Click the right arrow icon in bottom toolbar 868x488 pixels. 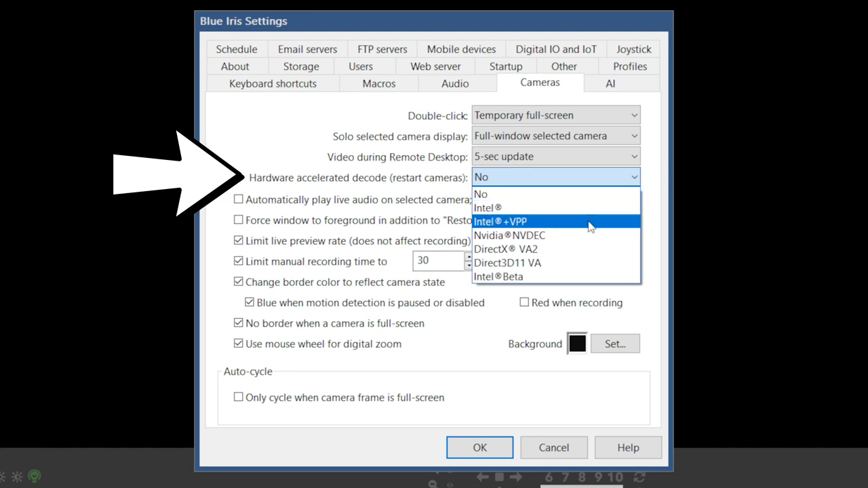click(515, 477)
